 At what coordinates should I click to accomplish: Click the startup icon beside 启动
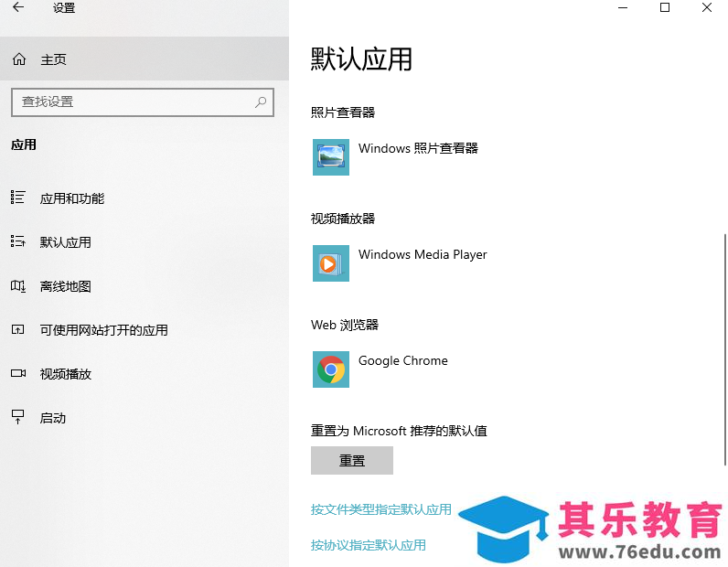coord(17,417)
